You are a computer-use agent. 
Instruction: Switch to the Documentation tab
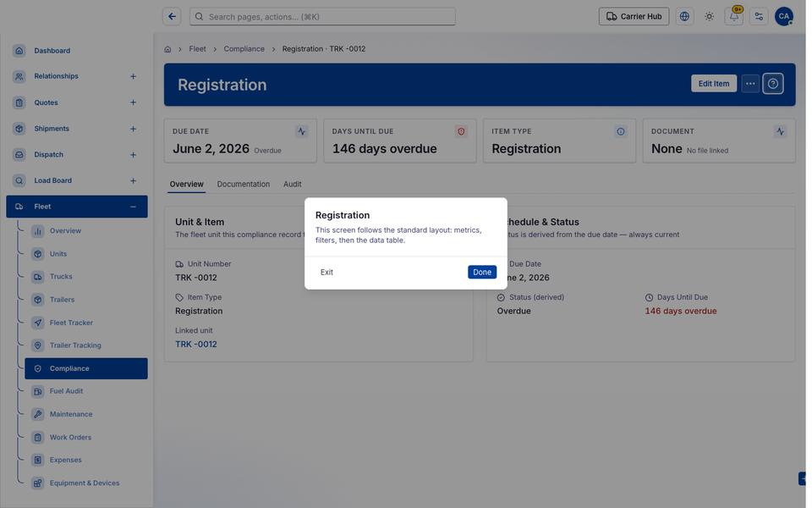tap(244, 184)
